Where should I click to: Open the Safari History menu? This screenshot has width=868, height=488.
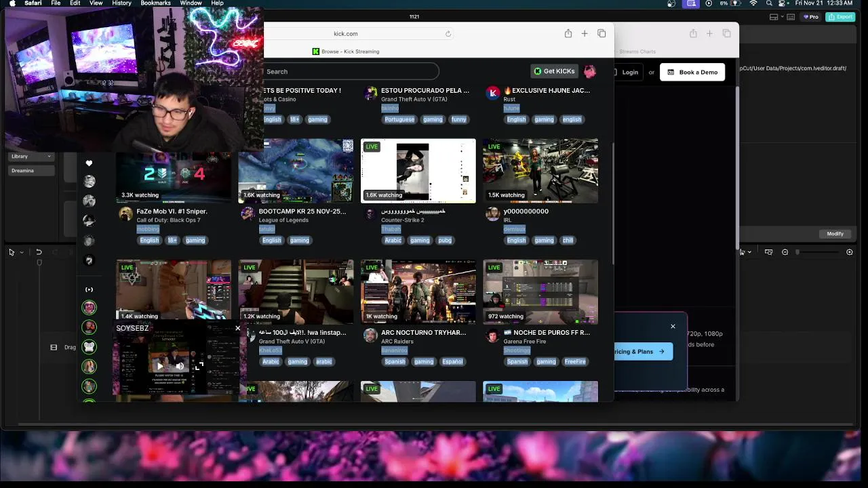[121, 3]
